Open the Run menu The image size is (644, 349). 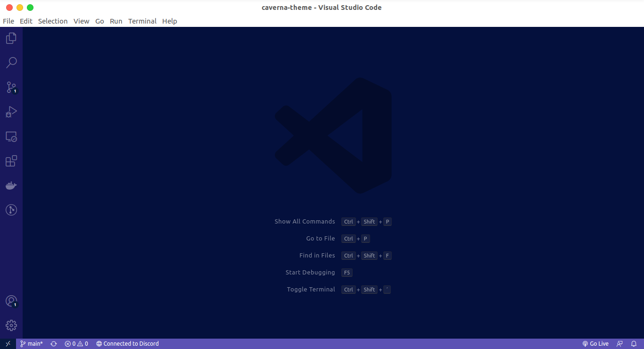(x=116, y=21)
